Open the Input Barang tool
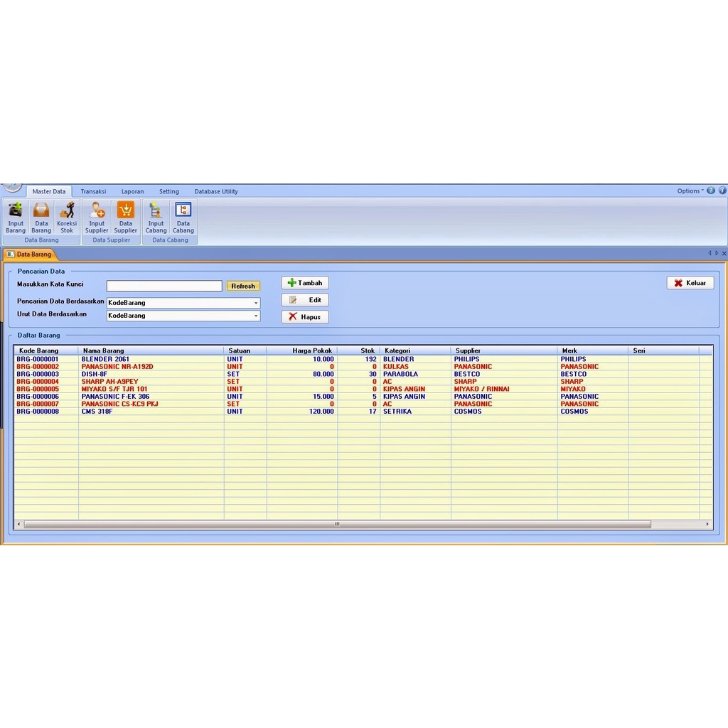 [15, 215]
